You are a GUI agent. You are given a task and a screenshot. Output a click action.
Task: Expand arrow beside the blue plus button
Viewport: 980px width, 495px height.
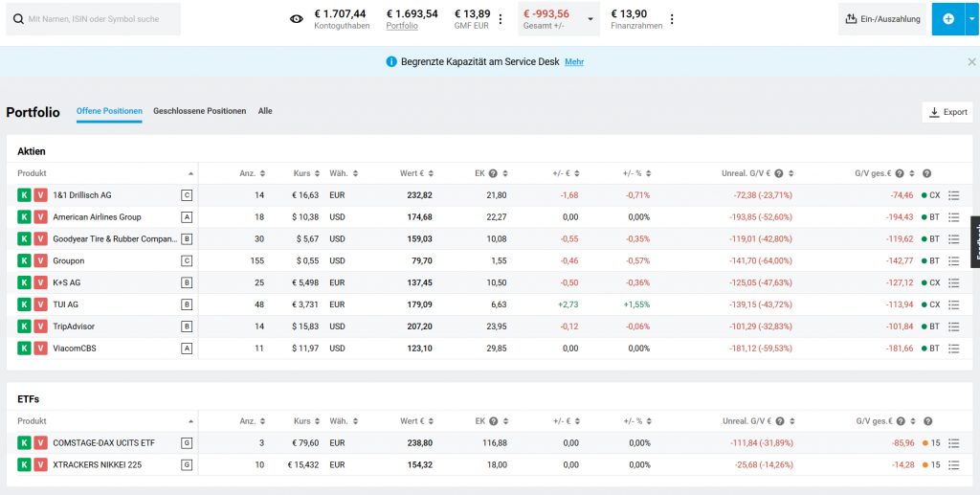pyautogui.click(x=971, y=19)
